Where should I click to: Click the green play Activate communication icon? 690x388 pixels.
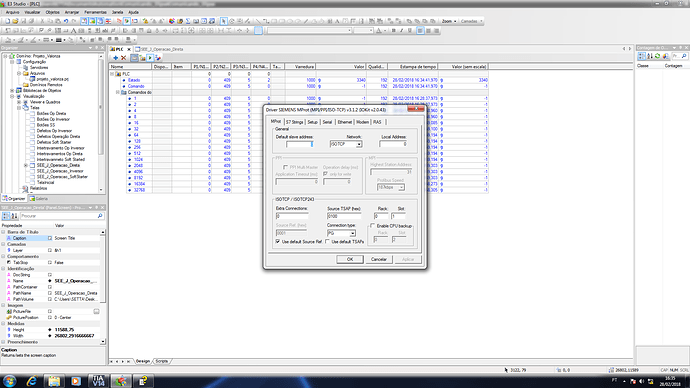[150, 58]
